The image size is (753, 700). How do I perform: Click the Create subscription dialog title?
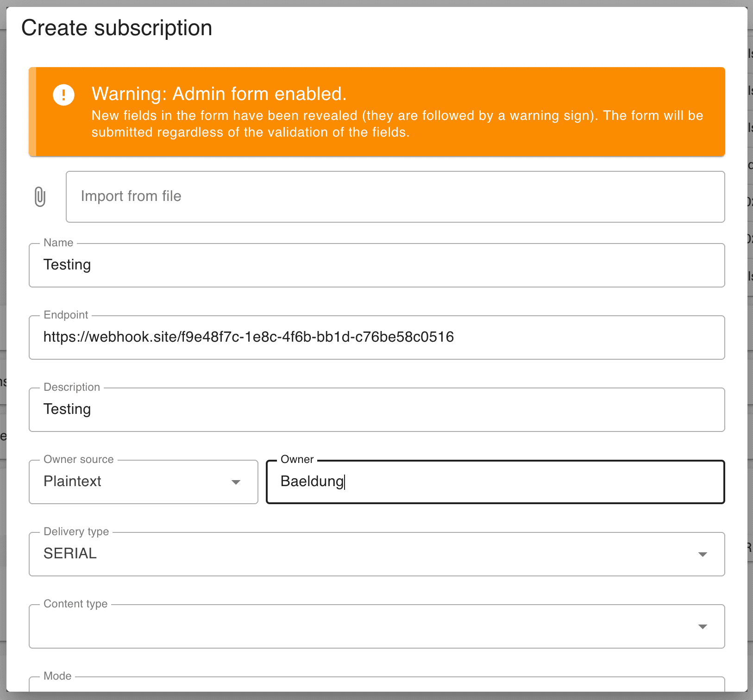[x=117, y=28]
